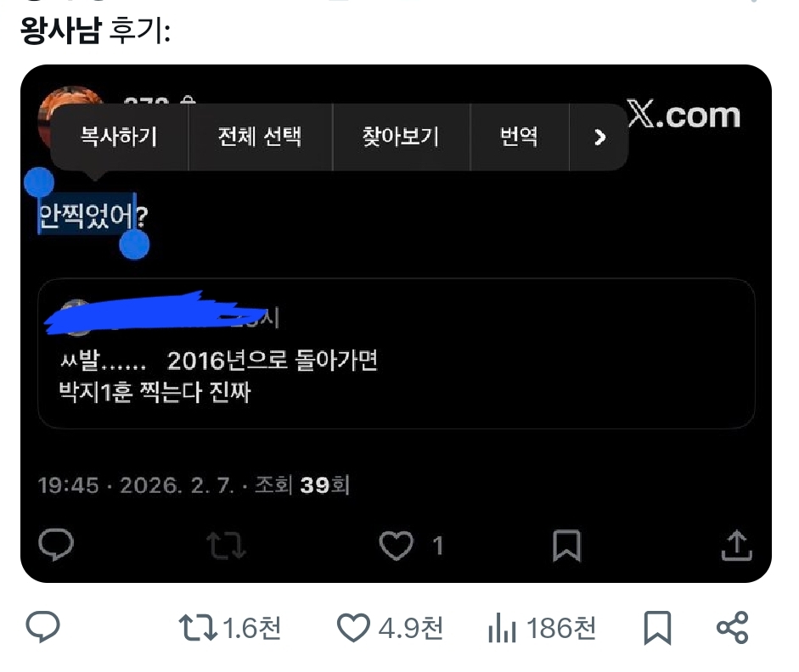The height and width of the screenshot is (672, 799).
Task: Tap the retweet icon inside dark screenshot
Action: (x=226, y=546)
